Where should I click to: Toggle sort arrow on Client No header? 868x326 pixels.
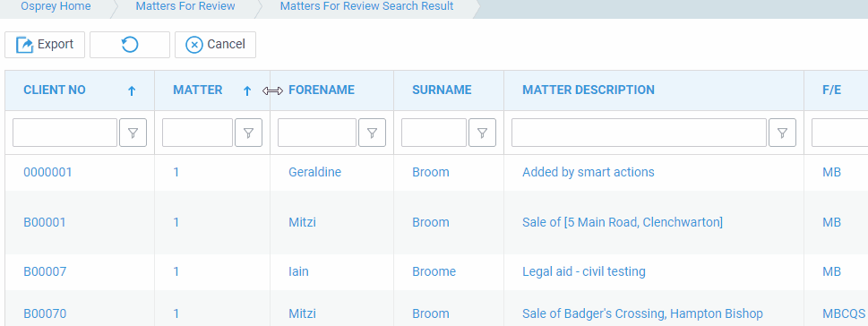click(131, 91)
